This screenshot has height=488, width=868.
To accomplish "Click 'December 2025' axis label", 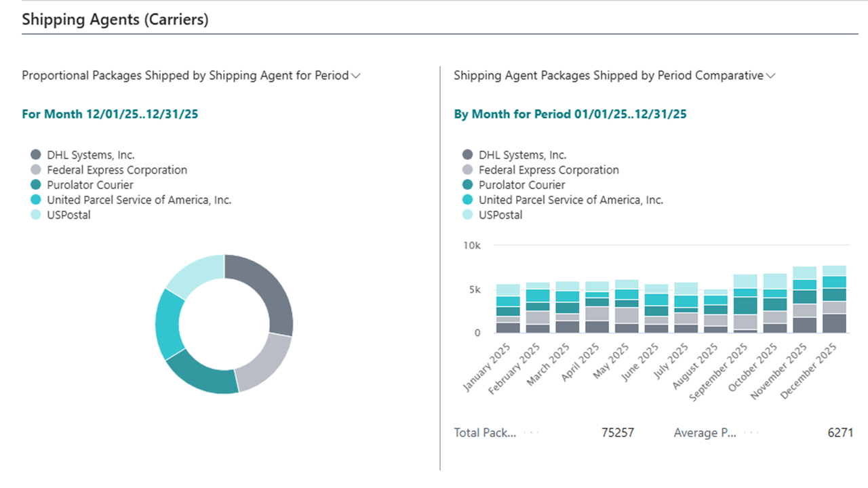I will [x=810, y=370].
